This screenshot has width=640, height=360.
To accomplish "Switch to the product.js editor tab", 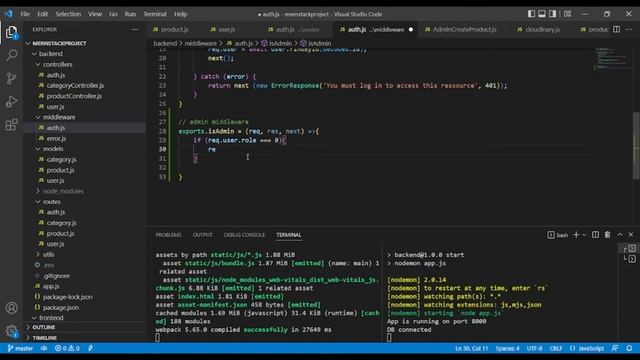I will click(175, 29).
